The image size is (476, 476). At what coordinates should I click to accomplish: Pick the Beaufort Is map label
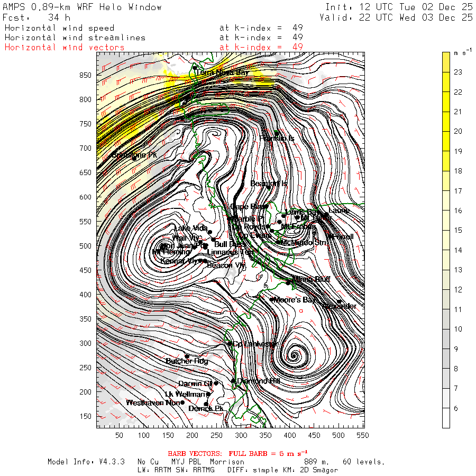269,184
